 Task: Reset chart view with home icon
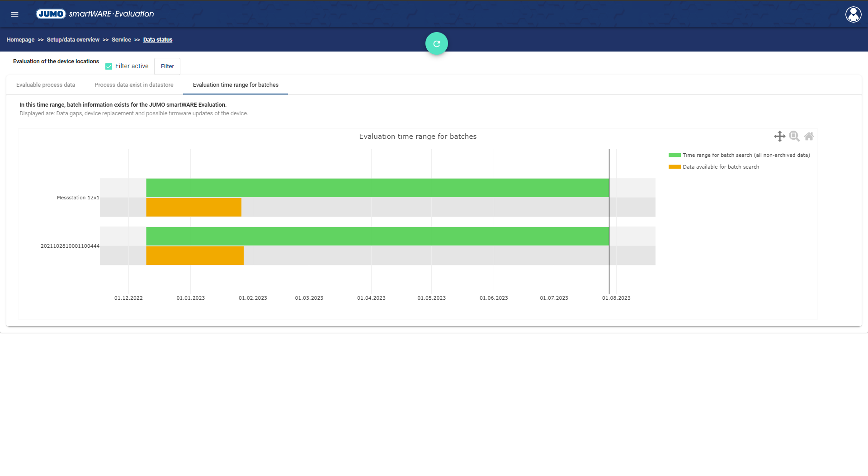click(x=809, y=136)
